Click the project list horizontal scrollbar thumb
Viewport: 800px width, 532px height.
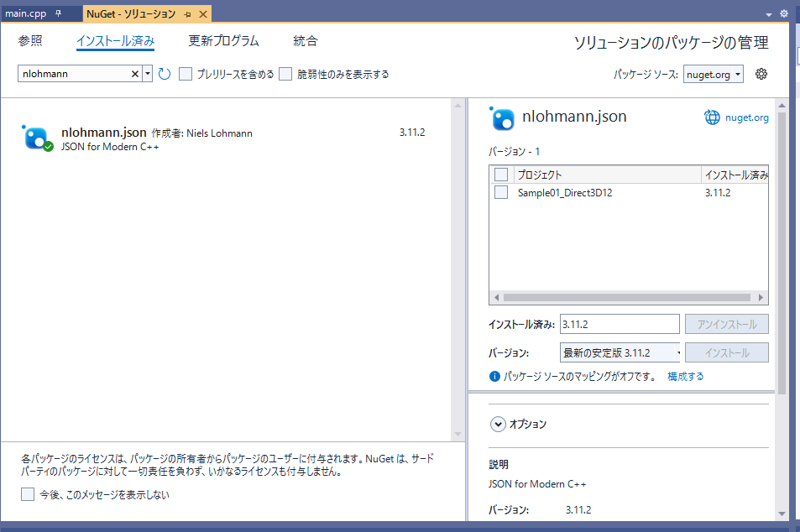(x=626, y=297)
